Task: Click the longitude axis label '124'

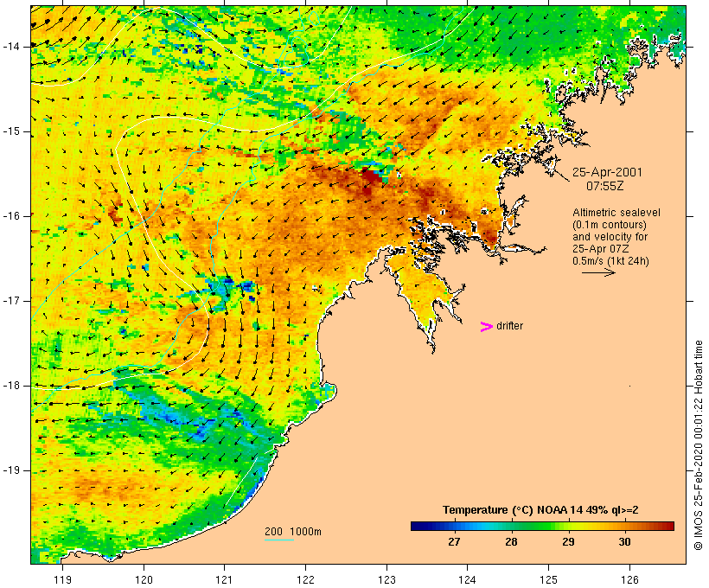Action: [x=468, y=579]
